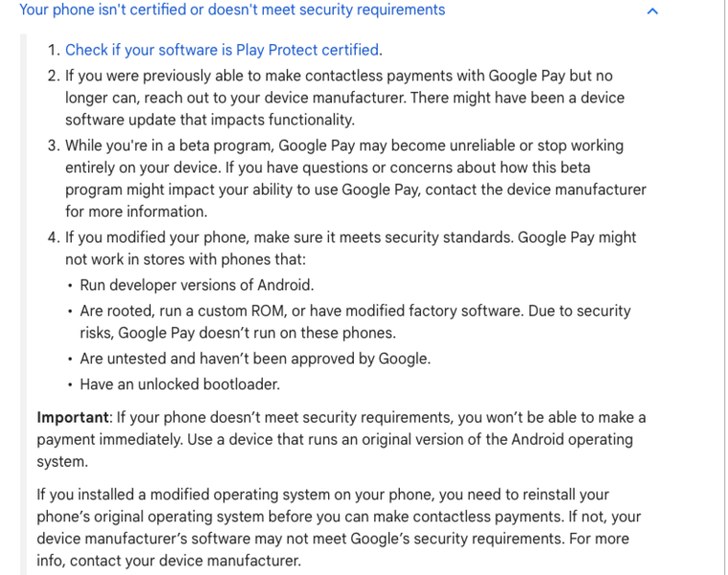The image size is (728, 575).
Task: Click the number 4 list marker
Action: [x=54, y=238]
